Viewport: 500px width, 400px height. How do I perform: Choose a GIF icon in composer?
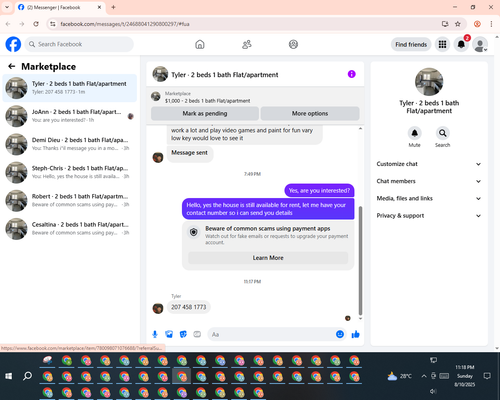[197, 334]
